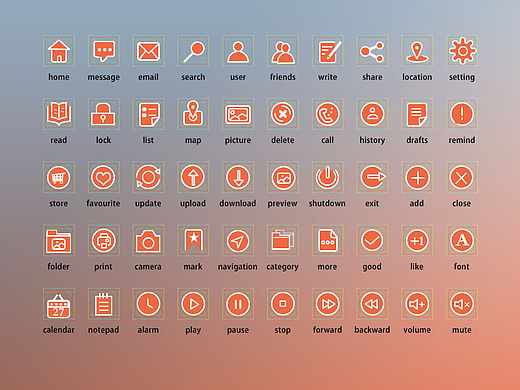Select the delete icon
The image size is (520, 390).
pyautogui.click(x=283, y=114)
